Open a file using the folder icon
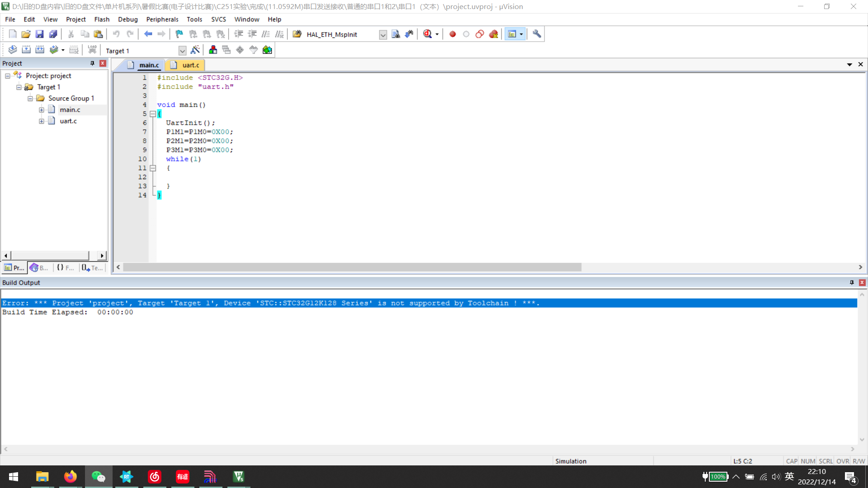Viewport: 868px width, 488px height. (x=26, y=34)
